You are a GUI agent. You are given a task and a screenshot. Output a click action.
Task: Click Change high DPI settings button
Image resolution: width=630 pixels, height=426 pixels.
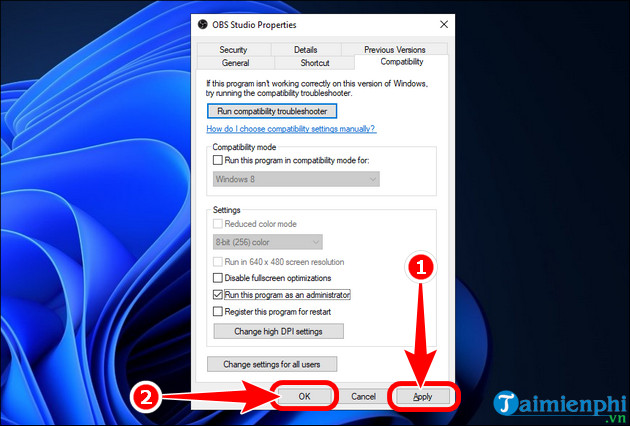pos(278,332)
